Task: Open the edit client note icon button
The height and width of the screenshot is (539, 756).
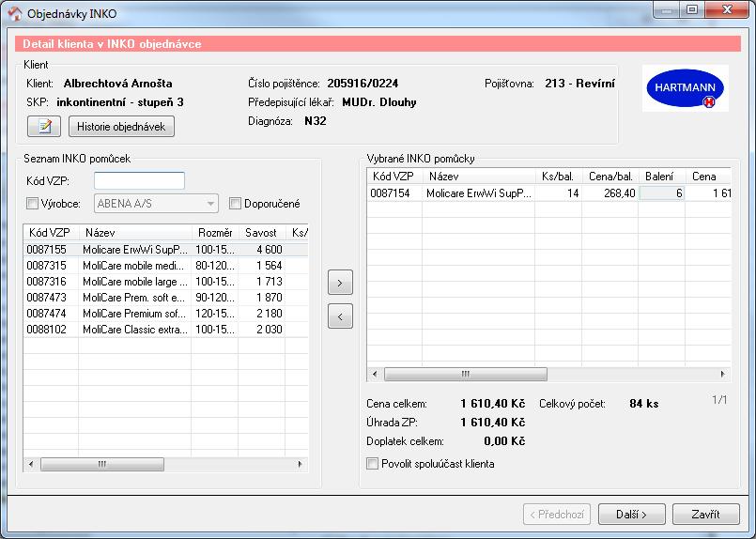Action: click(x=44, y=127)
